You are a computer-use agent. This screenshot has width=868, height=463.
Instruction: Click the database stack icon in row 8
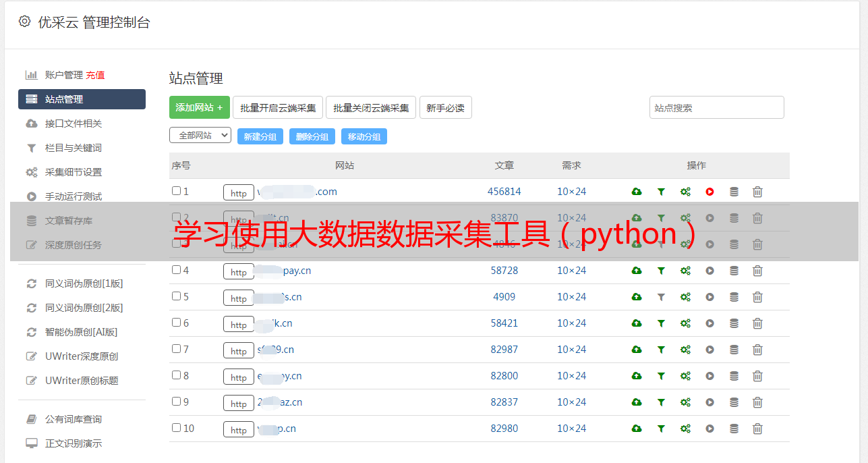click(x=734, y=376)
